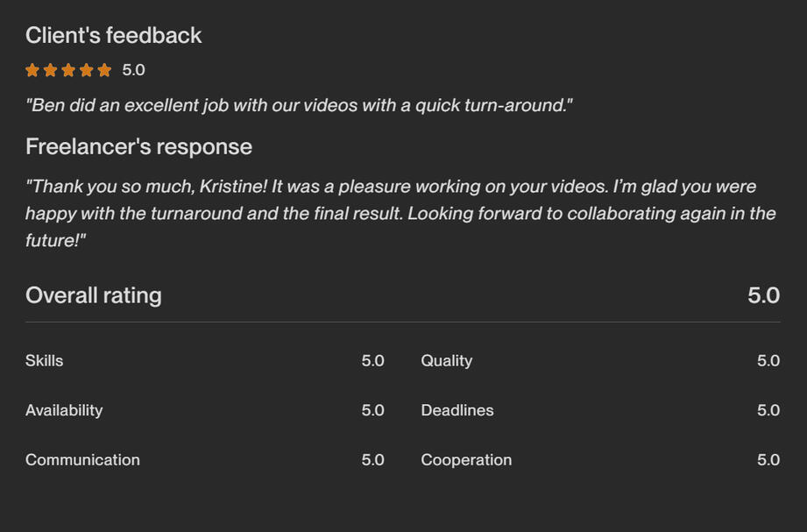Click the overall 5.0 rating value

(x=763, y=295)
